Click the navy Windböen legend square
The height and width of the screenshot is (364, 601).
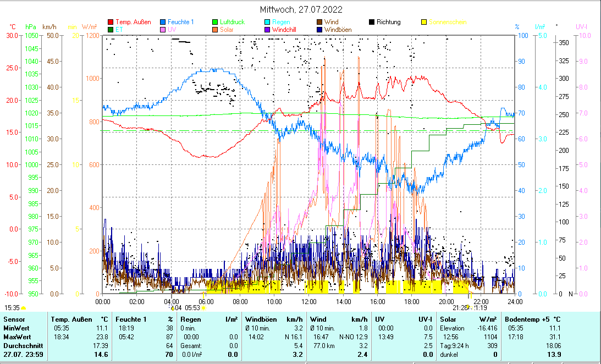[x=319, y=30]
